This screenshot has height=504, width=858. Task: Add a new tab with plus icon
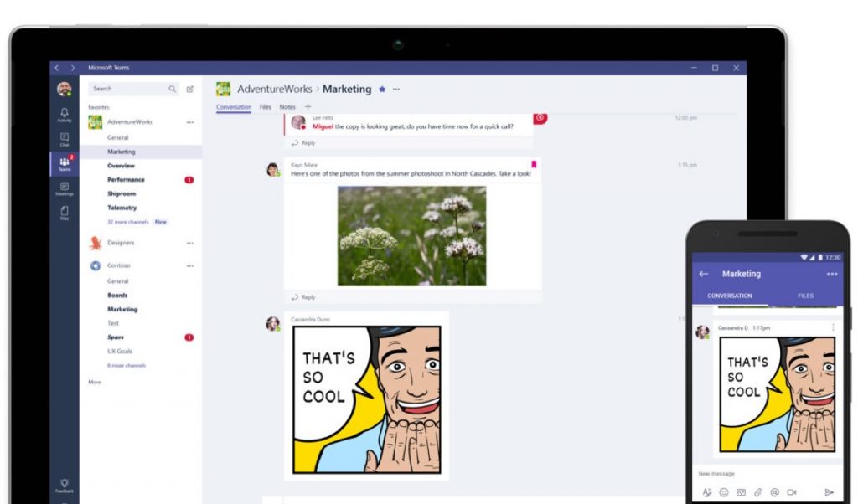[x=308, y=106]
